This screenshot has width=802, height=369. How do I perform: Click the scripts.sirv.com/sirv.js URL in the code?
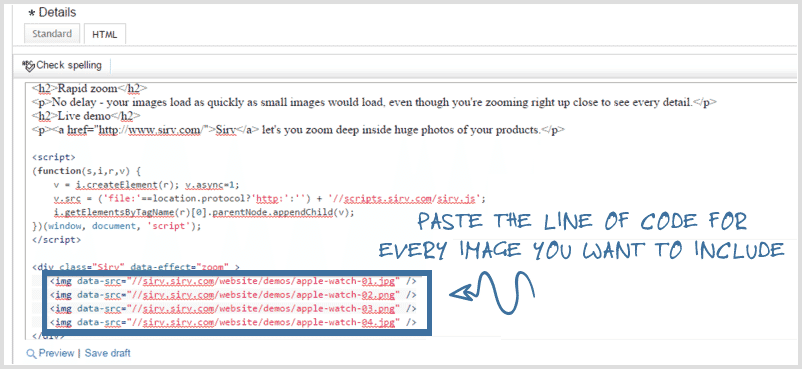pos(406,199)
